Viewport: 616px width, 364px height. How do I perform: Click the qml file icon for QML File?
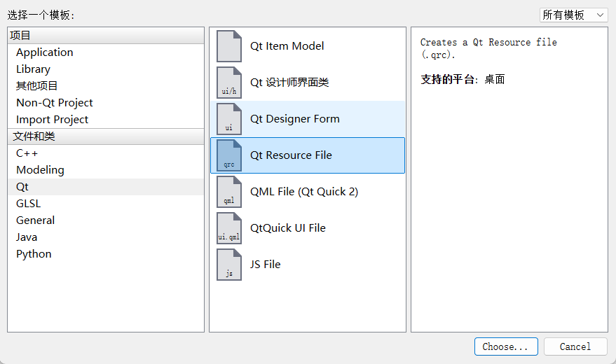pyautogui.click(x=229, y=192)
